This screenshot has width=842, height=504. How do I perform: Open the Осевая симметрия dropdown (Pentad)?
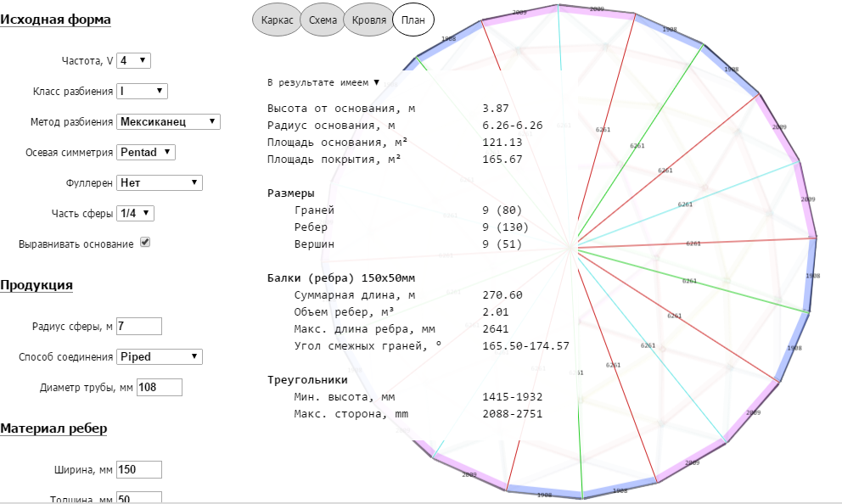pyautogui.click(x=145, y=153)
